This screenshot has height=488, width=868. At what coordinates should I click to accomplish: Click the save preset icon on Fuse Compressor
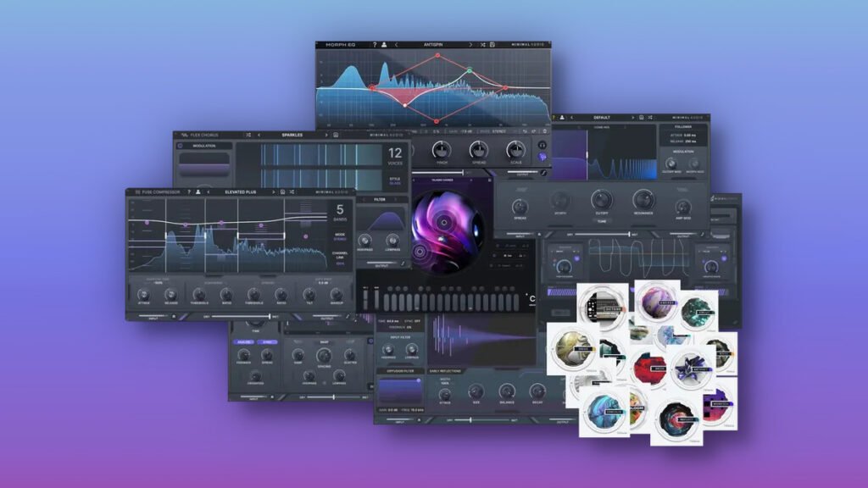click(283, 191)
